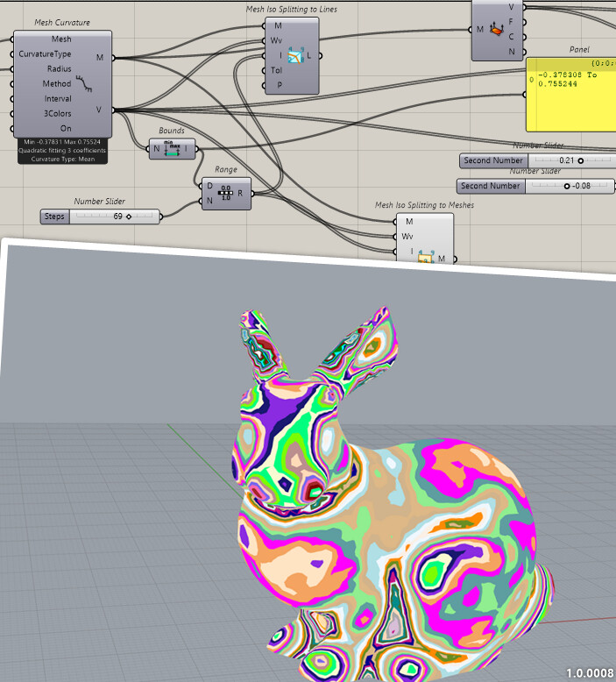The image size is (616, 682).
Task: Click the Steps slider name label
Action: click(55, 217)
